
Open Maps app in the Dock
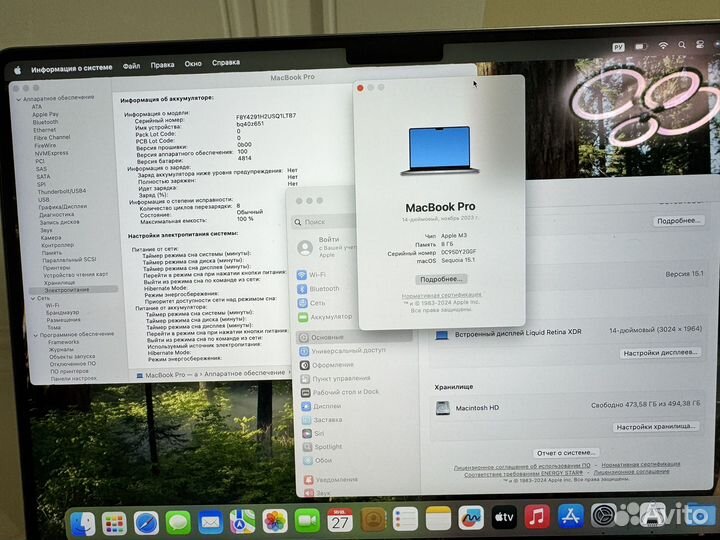(x=242, y=522)
